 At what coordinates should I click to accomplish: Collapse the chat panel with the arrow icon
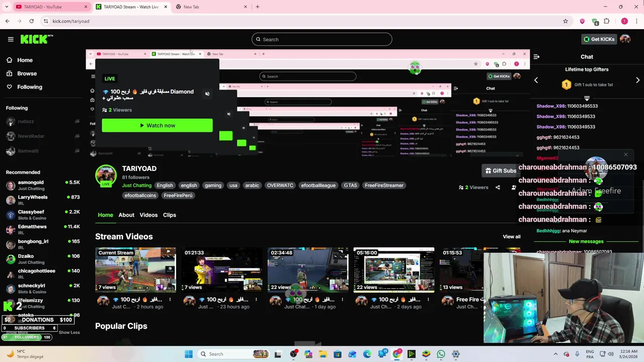tap(536, 57)
